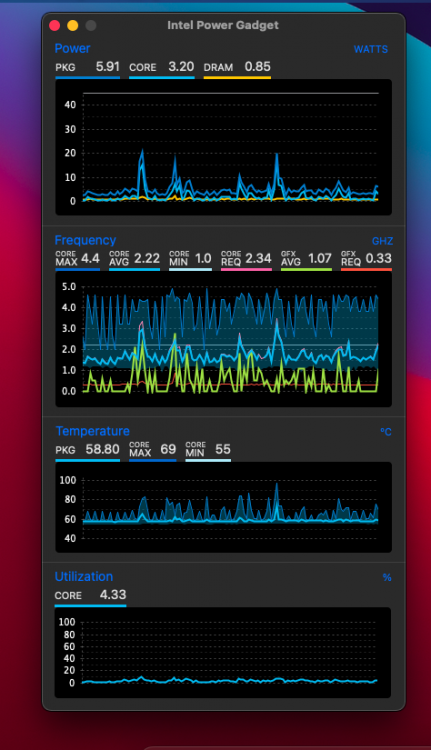Viewport: 431px width, 750px height.
Task: Click the CORE MAX temperature value 69
Action: click(x=168, y=449)
